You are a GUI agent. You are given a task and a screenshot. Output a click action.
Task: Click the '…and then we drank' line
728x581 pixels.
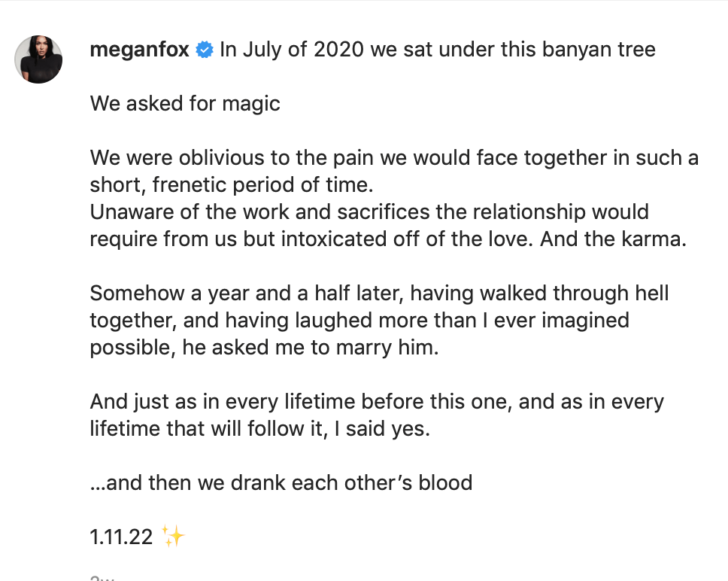[281, 482]
